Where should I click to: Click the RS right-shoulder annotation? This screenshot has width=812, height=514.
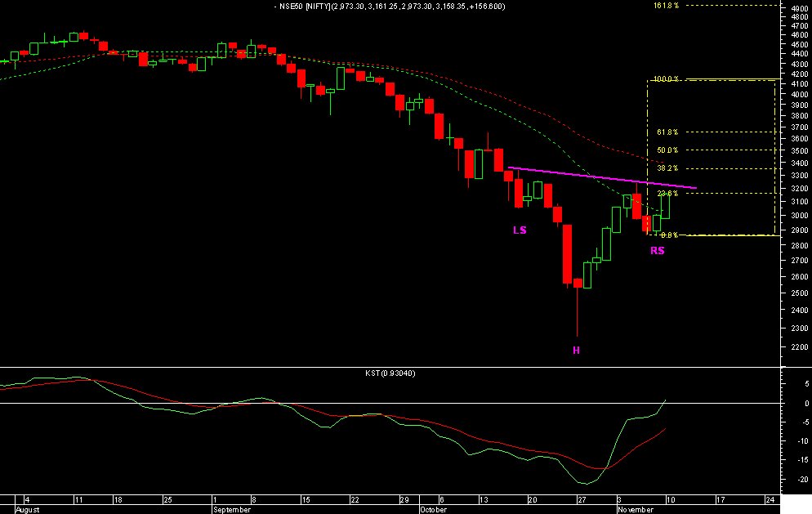pos(658,250)
